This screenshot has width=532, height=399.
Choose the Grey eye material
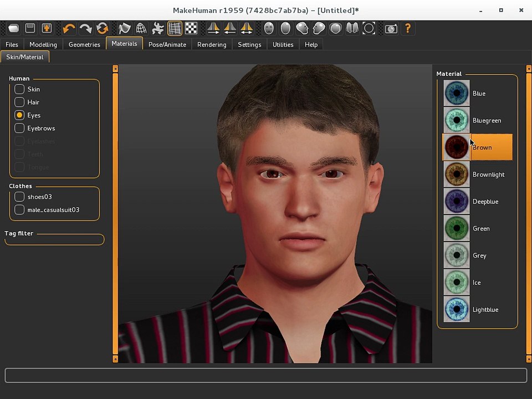pos(478,255)
